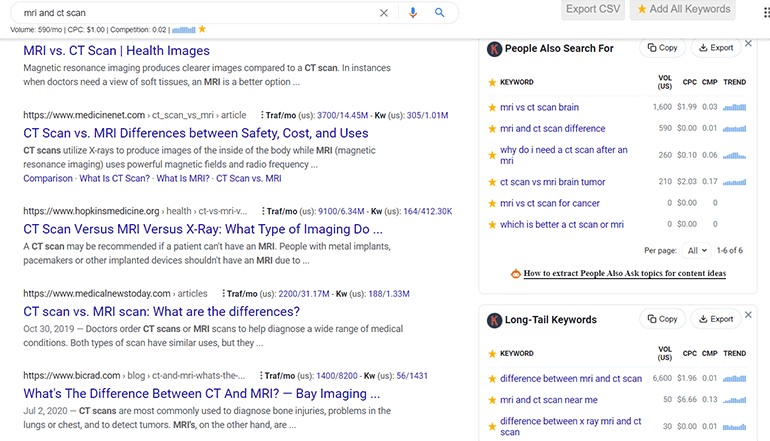Click Add All Keywords button
The width and height of the screenshot is (770, 441).
[x=685, y=9]
